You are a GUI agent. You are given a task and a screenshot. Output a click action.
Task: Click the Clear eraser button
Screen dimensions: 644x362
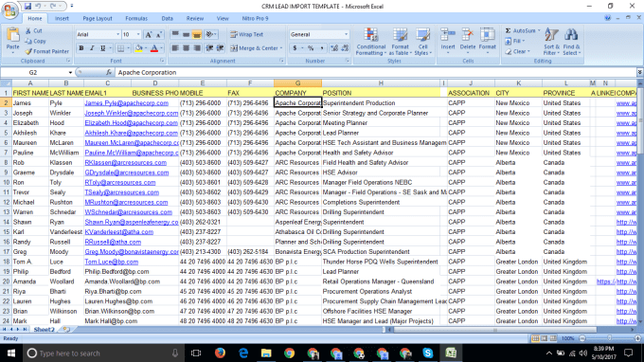[x=517, y=51]
